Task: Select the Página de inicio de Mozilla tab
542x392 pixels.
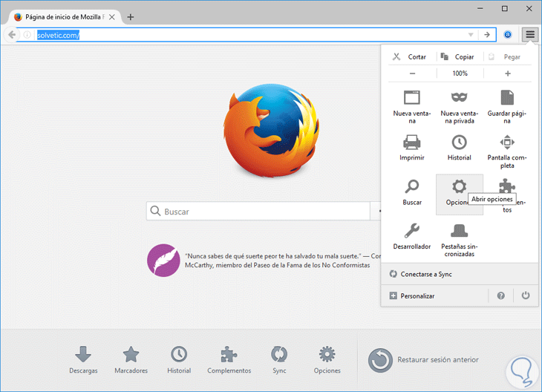Action: click(65, 17)
